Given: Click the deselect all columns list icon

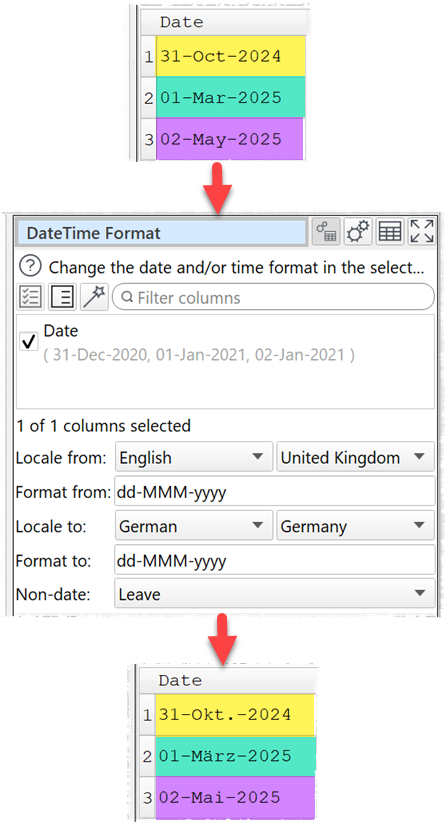Looking at the screenshot, I should [x=63, y=297].
